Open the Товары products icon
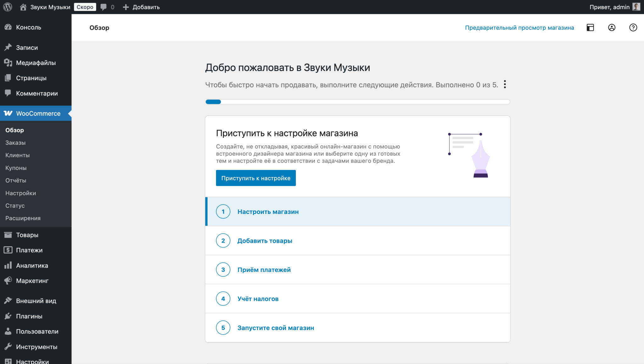The height and width of the screenshot is (364, 644). click(8, 235)
